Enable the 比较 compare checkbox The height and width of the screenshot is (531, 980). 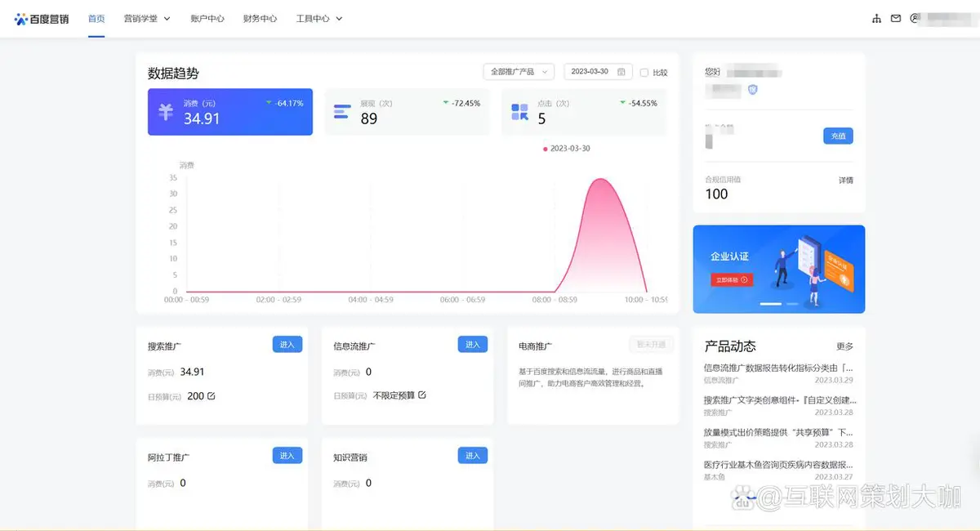click(644, 72)
